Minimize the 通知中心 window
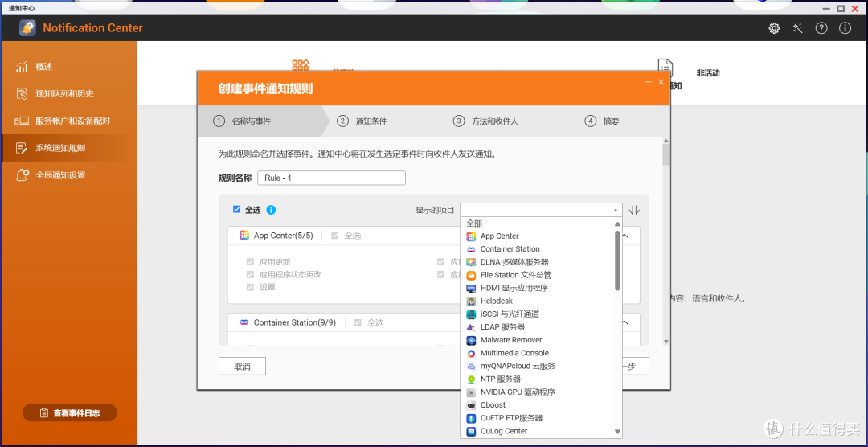Image resolution: width=868 pixels, height=447 pixels. [826, 9]
